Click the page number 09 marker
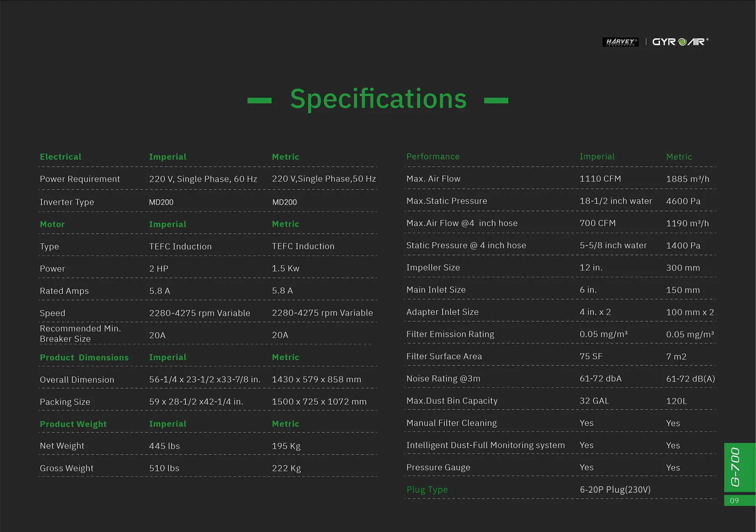The width and height of the screenshot is (756, 532). tap(735, 500)
